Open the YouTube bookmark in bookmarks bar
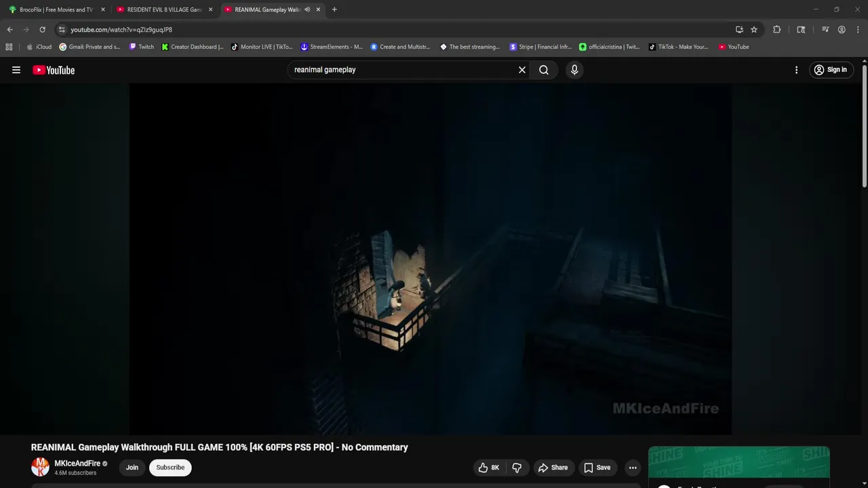 tap(734, 47)
